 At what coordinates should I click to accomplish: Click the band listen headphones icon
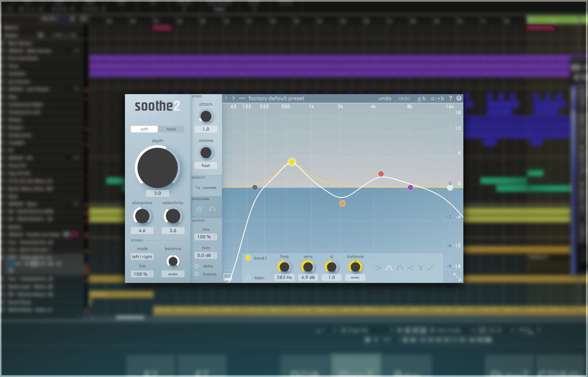click(x=248, y=278)
